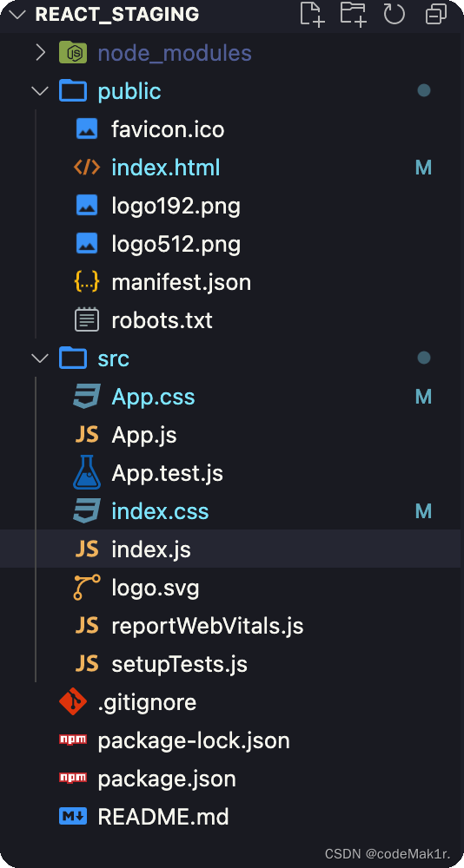Click the index.html code file icon
Image resolution: width=464 pixels, height=868 pixels.
pyautogui.click(x=87, y=168)
